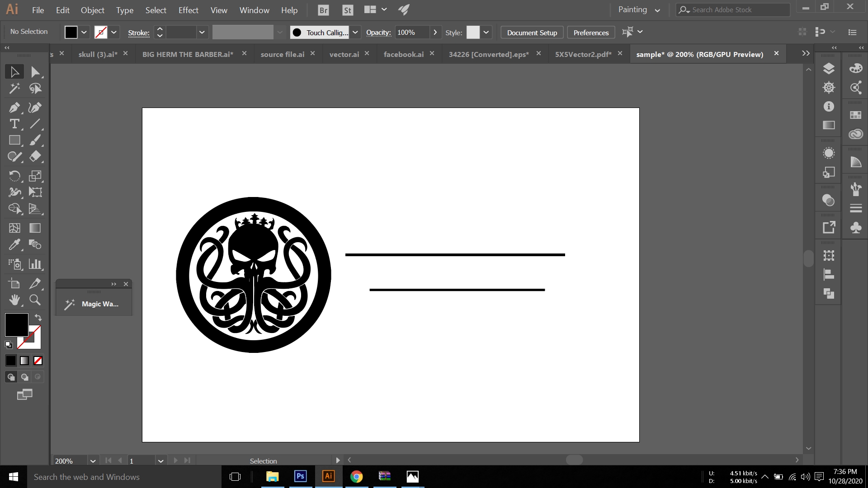The width and height of the screenshot is (868, 488).
Task: Select the Lasso tool
Action: point(35,88)
